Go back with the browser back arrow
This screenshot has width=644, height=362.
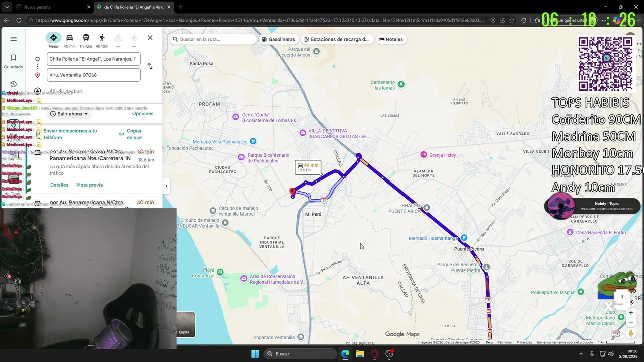coord(7,20)
